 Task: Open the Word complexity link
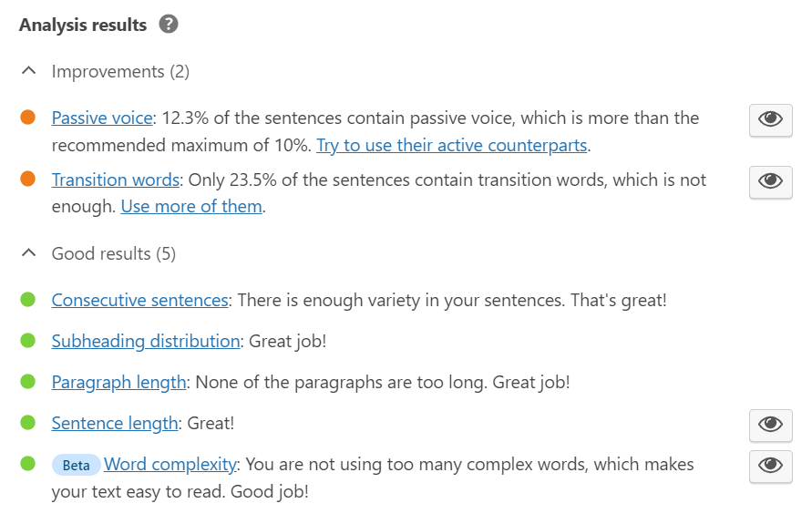click(x=170, y=464)
